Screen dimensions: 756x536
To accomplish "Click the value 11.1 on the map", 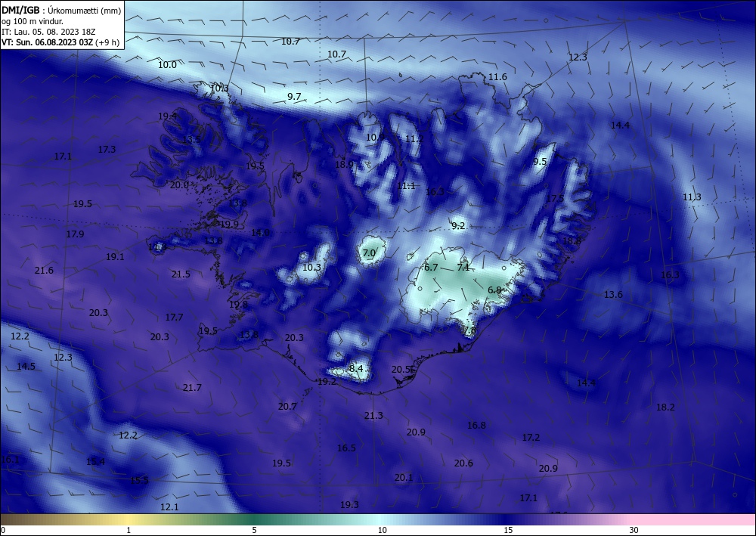I will 406,186.
